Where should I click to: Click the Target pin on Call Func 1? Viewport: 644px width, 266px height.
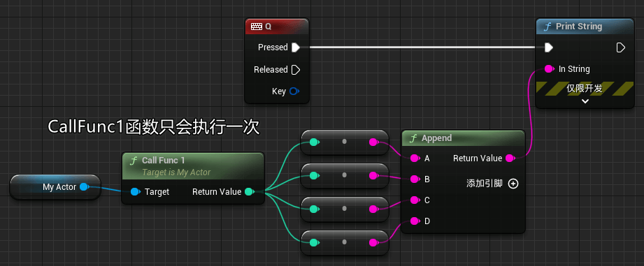136,191
